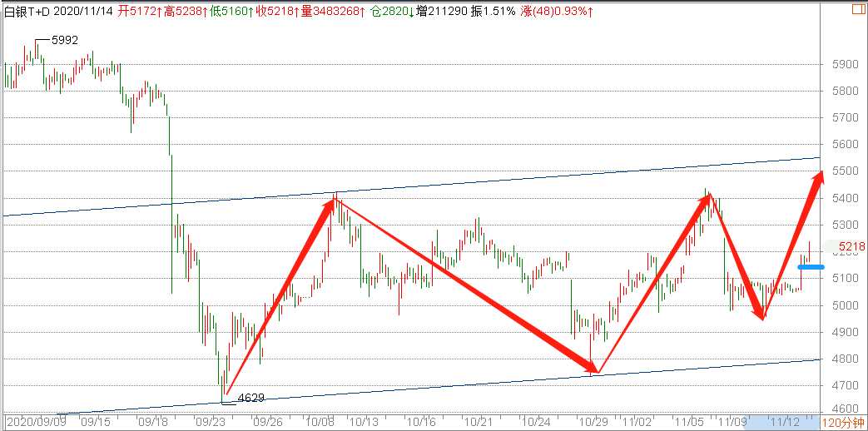
Task: Click the 5900 price axis label
Action: tap(844, 64)
